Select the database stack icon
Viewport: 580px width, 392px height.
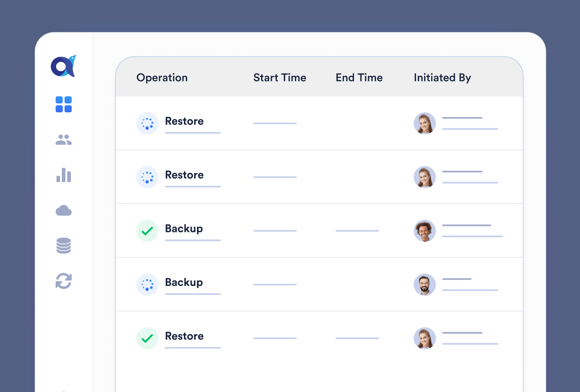64,246
